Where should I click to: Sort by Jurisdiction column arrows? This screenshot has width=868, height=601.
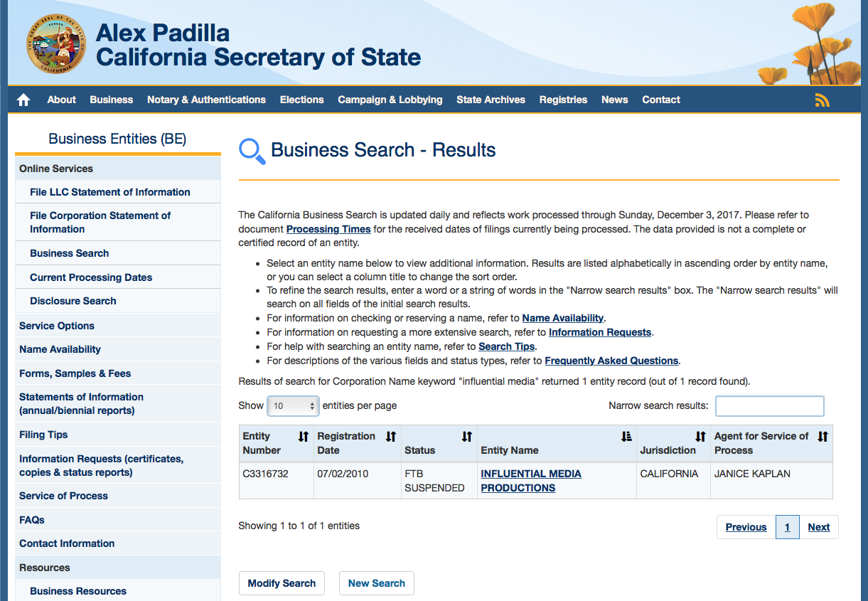700,437
